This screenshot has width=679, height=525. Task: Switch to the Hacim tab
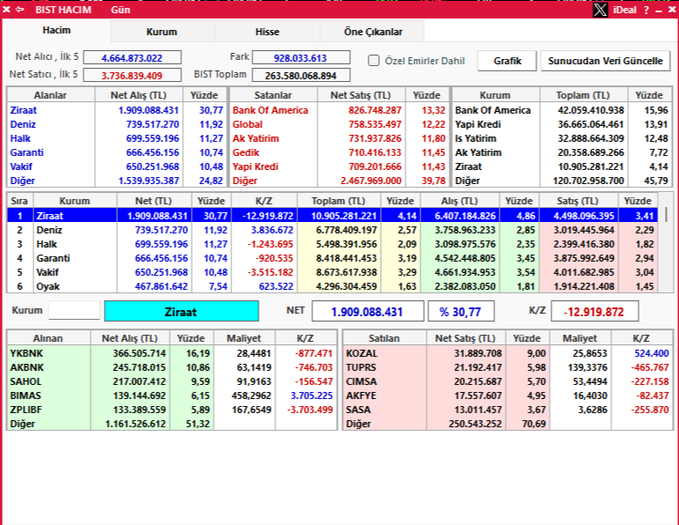56,30
